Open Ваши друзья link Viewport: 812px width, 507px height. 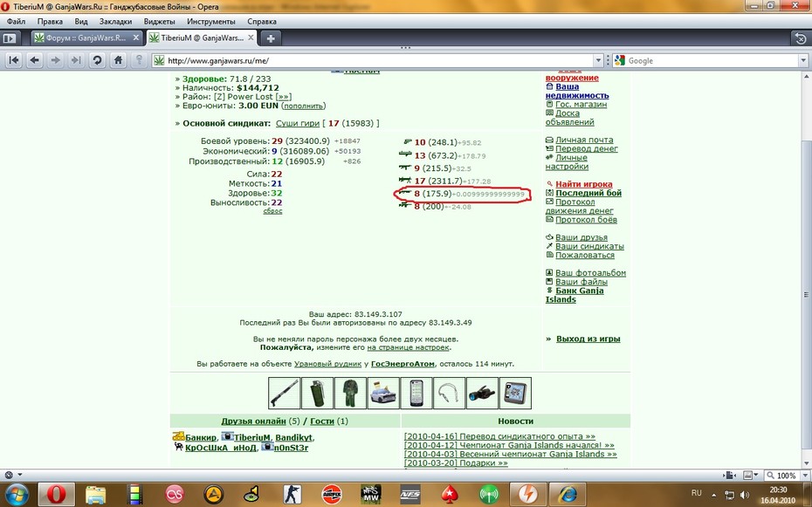581,237
